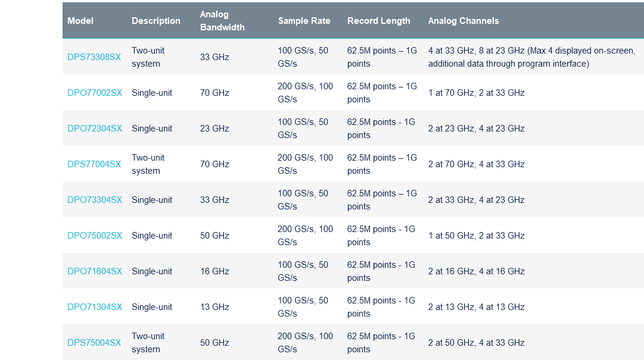Open the DPO72304SX model link
The image size is (644, 360).
point(95,129)
